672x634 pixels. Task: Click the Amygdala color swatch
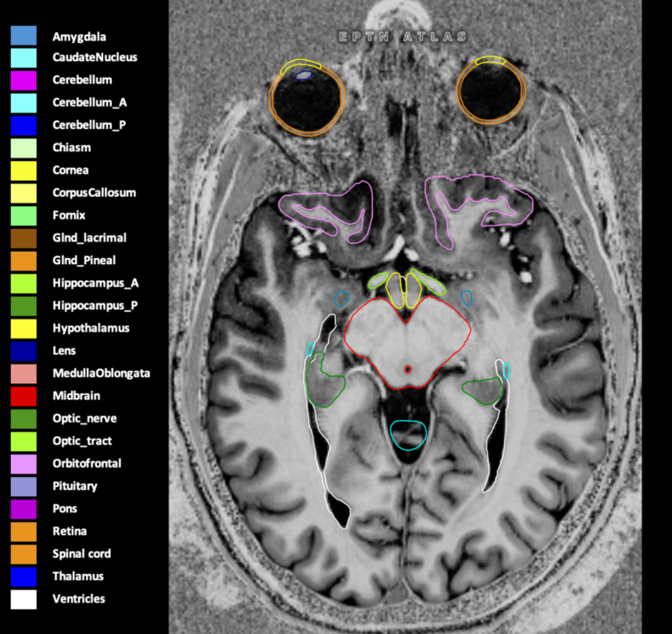click(x=23, y=36)
